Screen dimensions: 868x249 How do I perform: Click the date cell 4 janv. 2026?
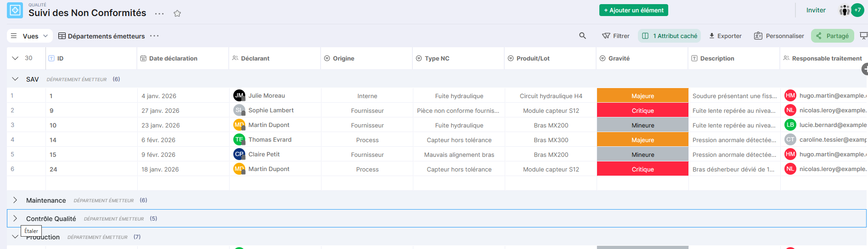tap(183, 95)
